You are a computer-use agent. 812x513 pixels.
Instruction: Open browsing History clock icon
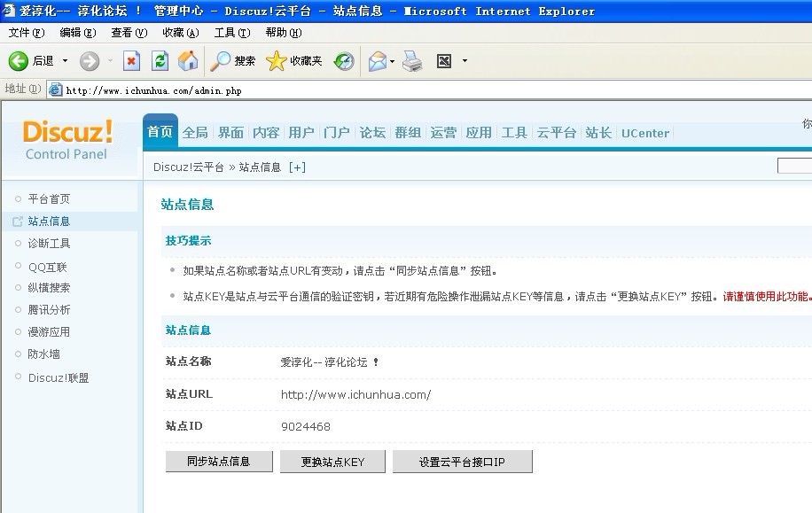[x=344, y=61]
